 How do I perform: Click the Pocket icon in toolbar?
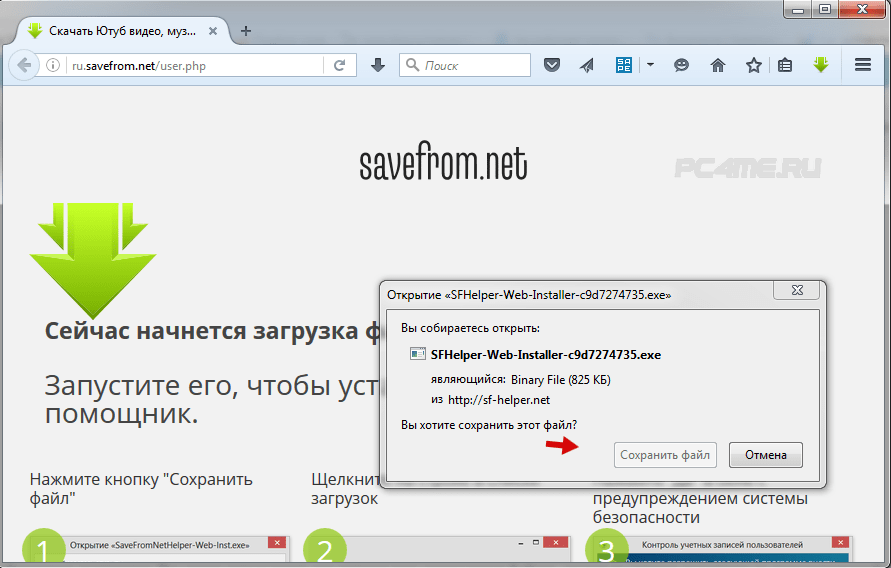point(552,65)
